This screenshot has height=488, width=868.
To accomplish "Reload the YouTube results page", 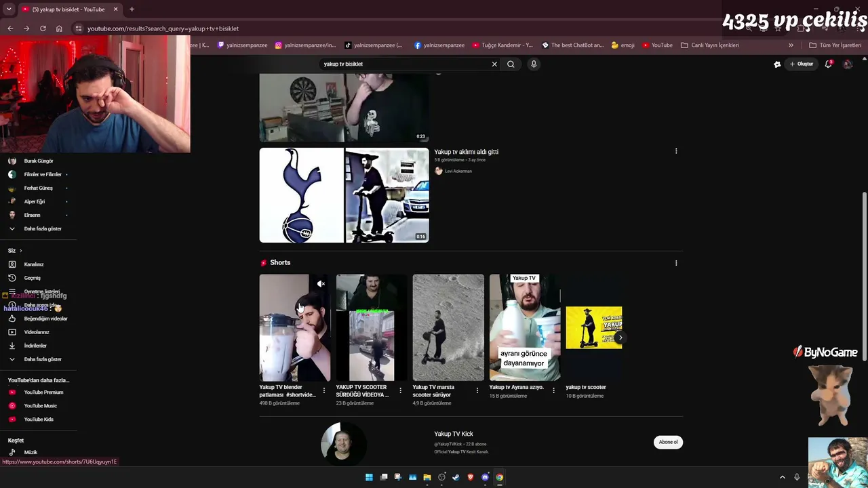I will click(x=43, y=28).
